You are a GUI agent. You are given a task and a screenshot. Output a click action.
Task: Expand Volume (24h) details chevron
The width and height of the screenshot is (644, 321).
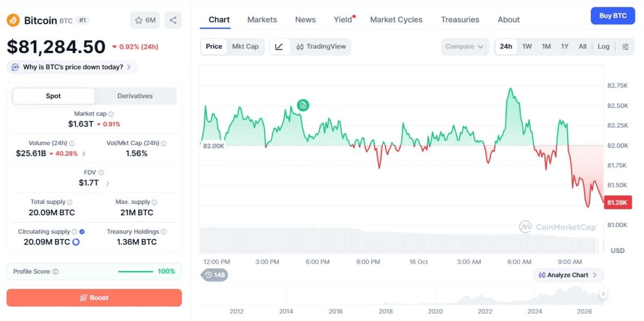tap(84, 154)
